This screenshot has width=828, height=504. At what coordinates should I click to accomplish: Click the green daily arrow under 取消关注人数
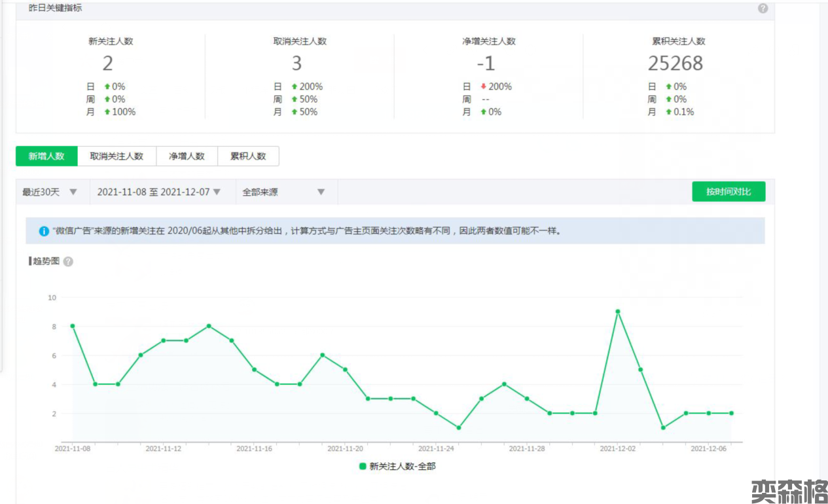(x=295, y=86)
